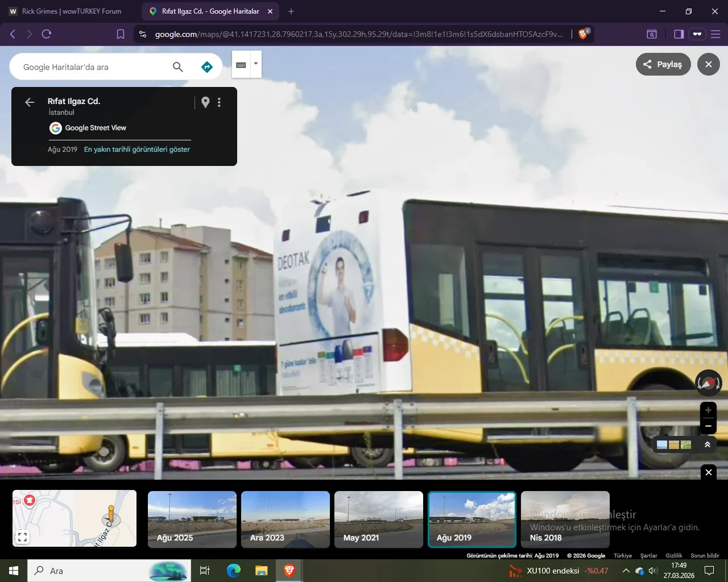The image size is (728, 582).
Task: Click the back arrow in Street View panel
Action: (x=30, y=102)
